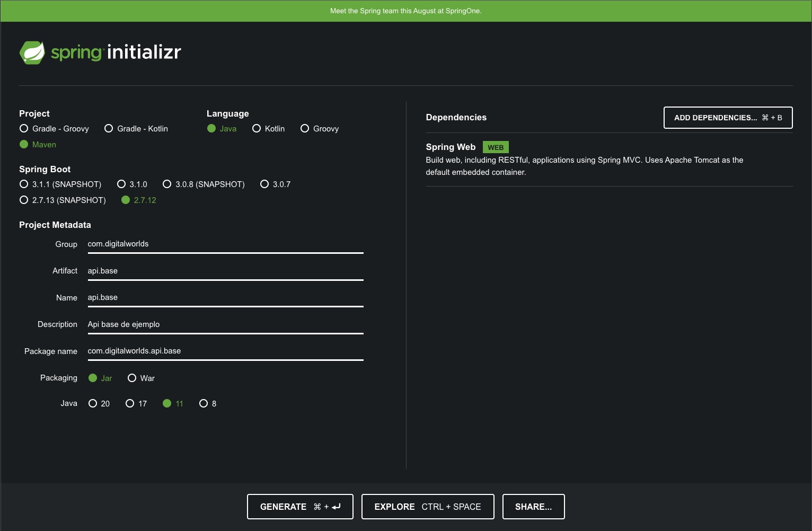Open the ADD DEPENDENCIES dialog
The image size is (812, 531).
(x=728, y=117)
